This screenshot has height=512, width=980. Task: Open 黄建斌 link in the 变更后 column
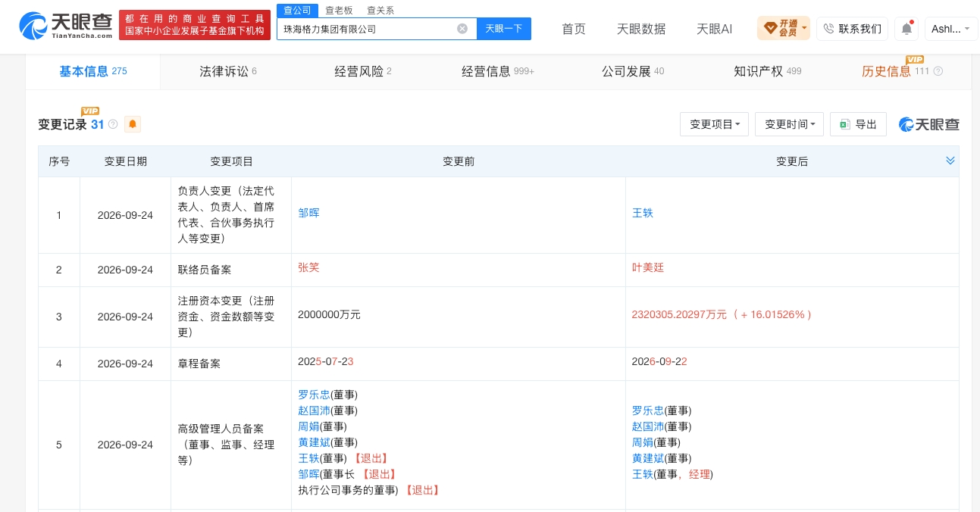coord(647,458)
